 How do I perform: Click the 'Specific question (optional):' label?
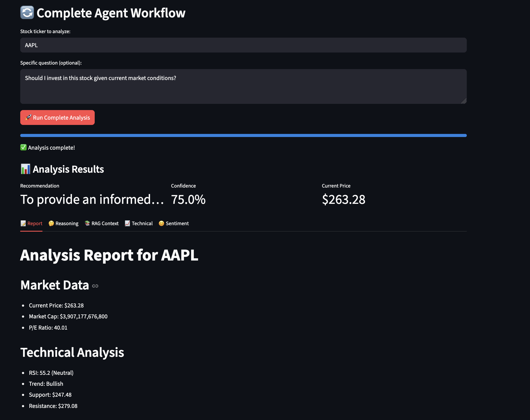pyautogui.click(x=51, y=63)
